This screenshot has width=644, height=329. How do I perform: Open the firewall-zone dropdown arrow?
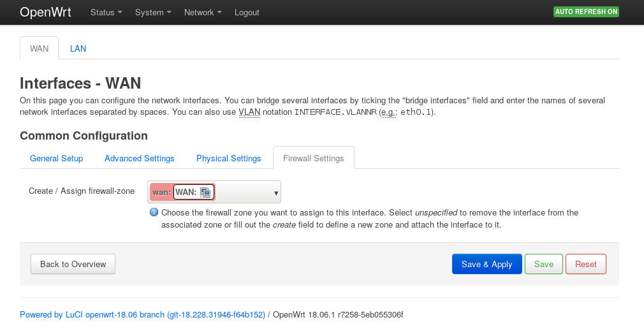[x=276, y=193]
